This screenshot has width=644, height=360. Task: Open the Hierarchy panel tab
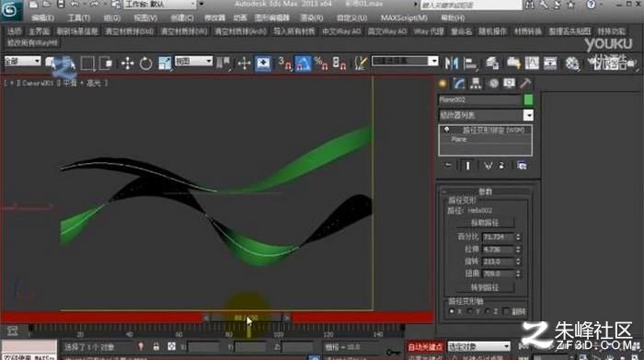tap(476, 84)
